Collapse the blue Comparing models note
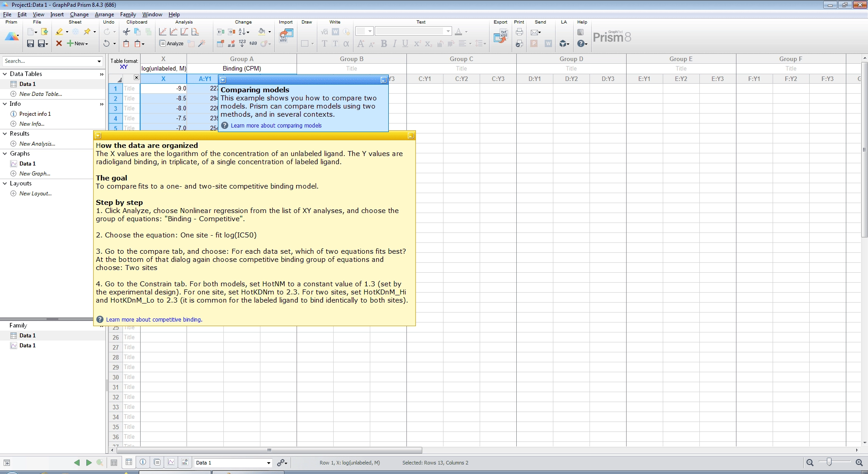Screen dimensions: 868x474 click(383, 80)
